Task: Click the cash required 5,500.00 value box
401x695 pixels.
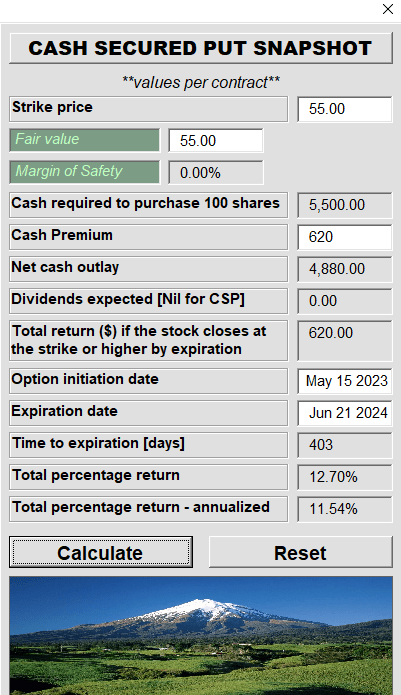Action: point(345,205)
